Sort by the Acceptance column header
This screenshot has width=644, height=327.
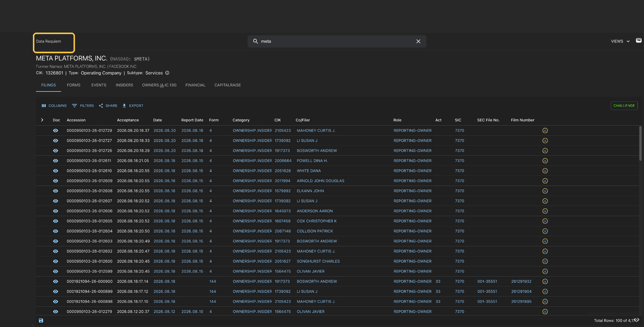[x=128, y=120]
